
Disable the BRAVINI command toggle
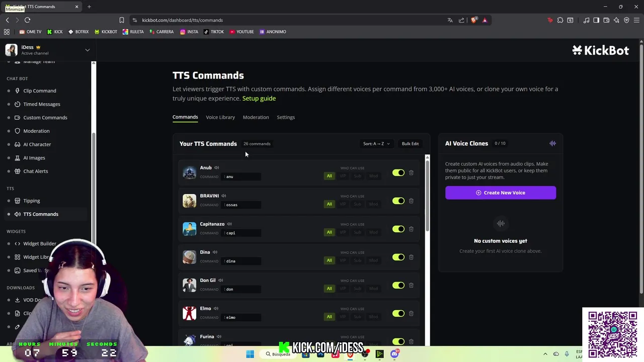[398, 201]
